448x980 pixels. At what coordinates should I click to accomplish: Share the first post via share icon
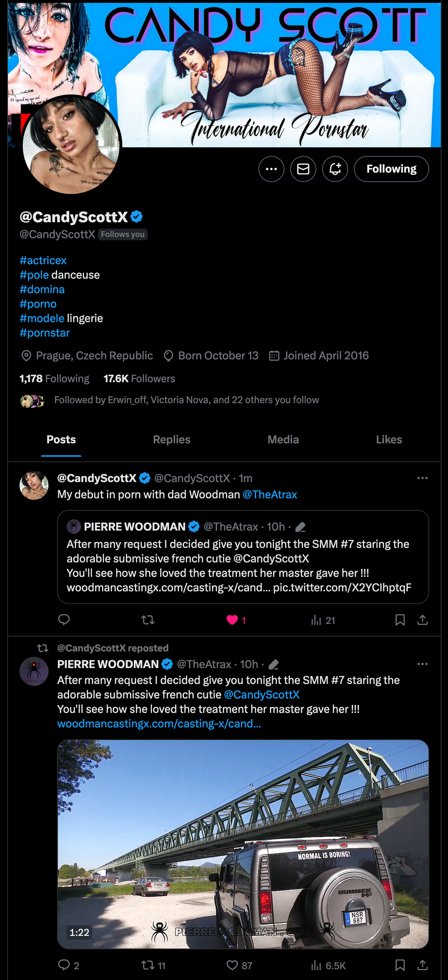pyautogui.click(x=423, y=620)
